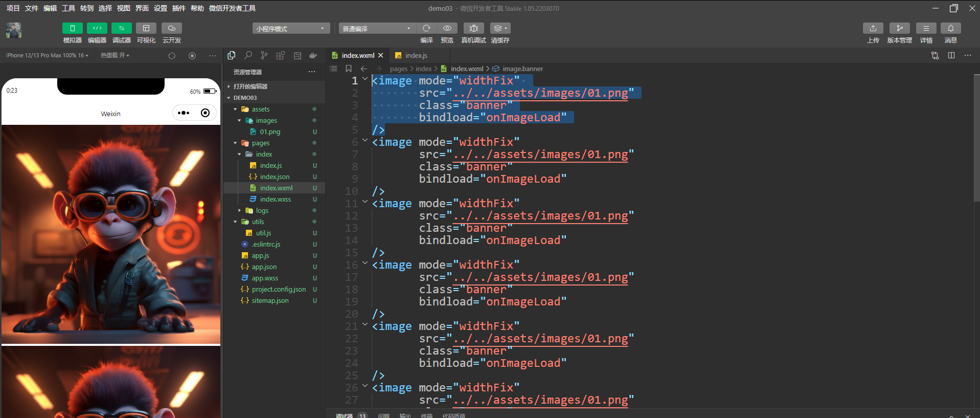Fold the image tag at line 16
Screen dimensions: 980x418
(365, 263)
